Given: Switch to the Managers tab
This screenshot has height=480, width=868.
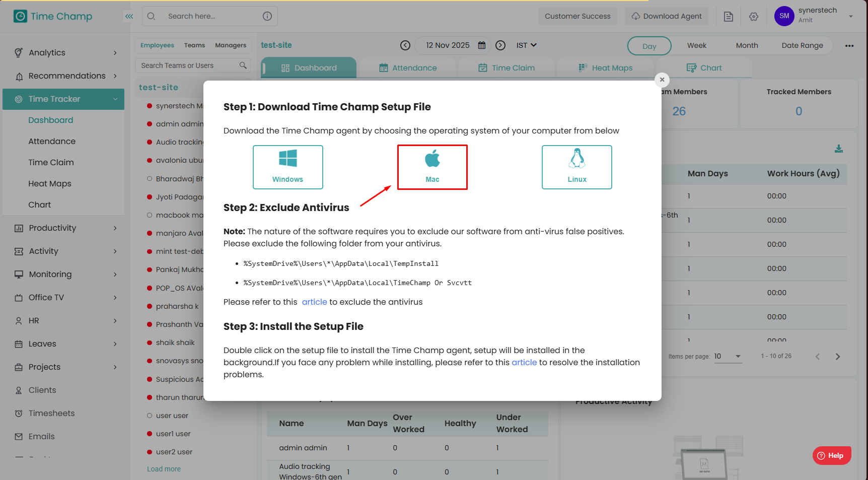Looking at the screenshot, I should point(231,45).
